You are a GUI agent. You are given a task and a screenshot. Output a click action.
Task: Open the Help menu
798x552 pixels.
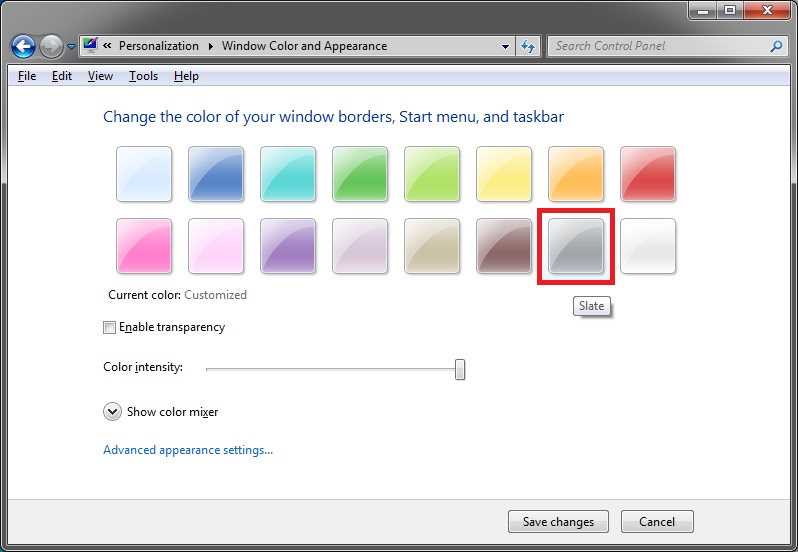coord(186,76)
